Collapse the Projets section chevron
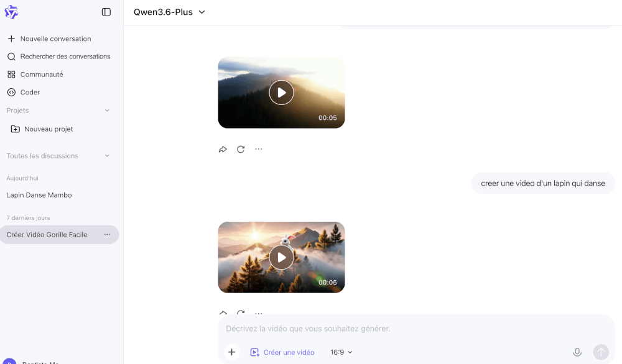Viewport: 622px width, 364px height. point(107,111)
